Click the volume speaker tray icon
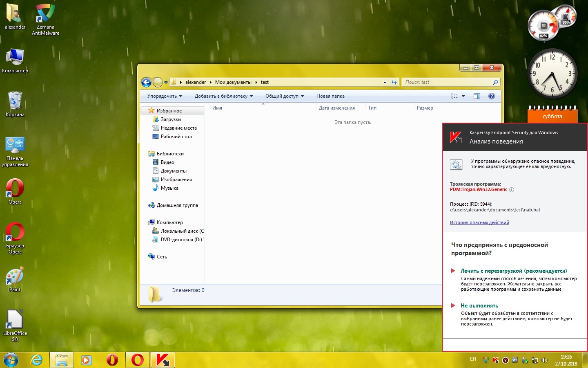Viewport: 588px width, 368px height. (x=544, y=360)
